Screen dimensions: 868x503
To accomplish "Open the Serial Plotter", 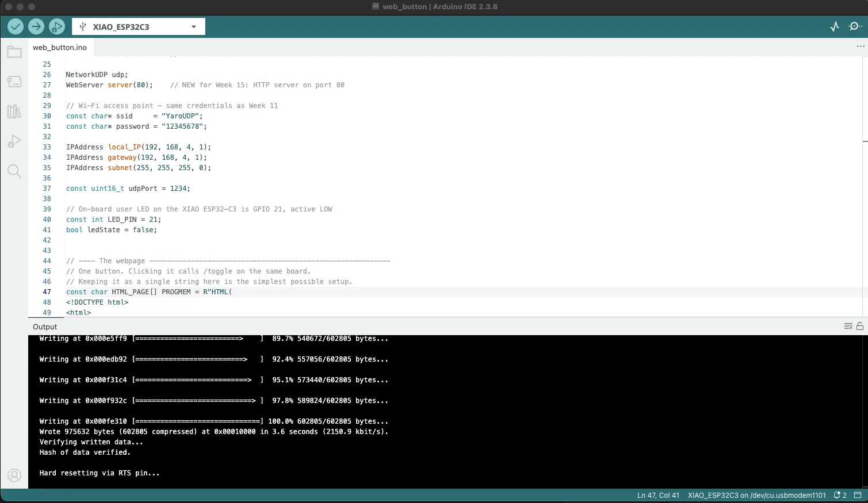I will 835,26.
